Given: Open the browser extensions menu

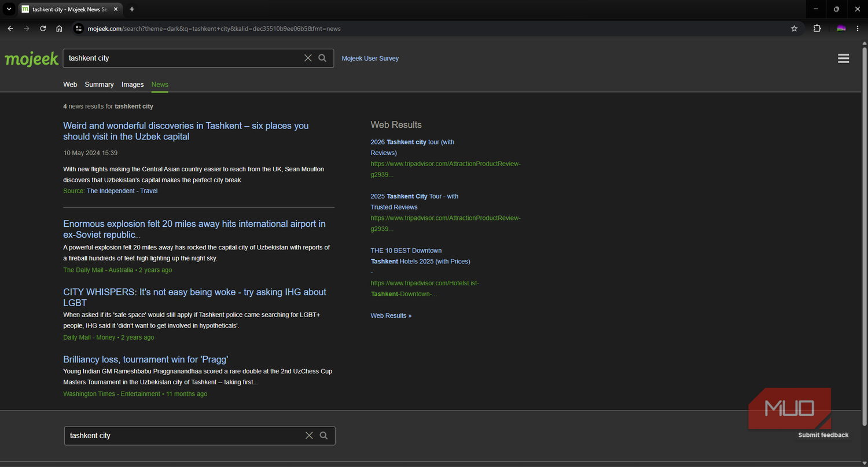Looking at the screenshot, I should coord(817,28).
